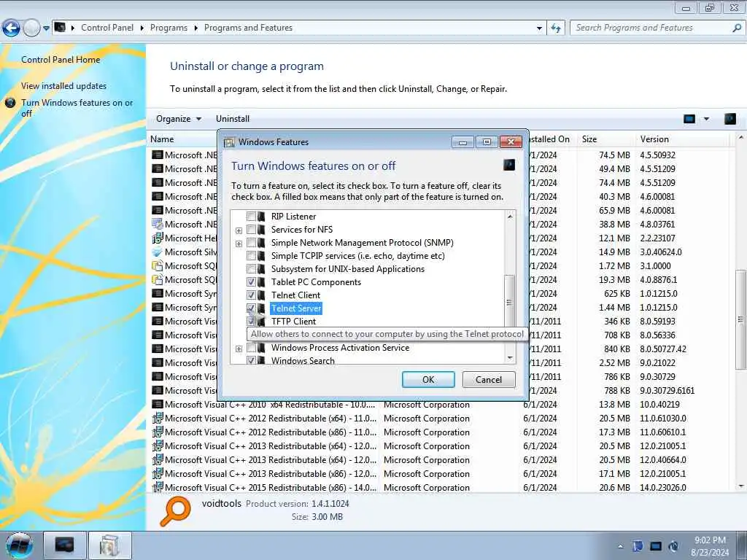This screenshot has width=747, height=560.
Task: Enable the Services for NFS checkbox
Action: pos(251,230)
